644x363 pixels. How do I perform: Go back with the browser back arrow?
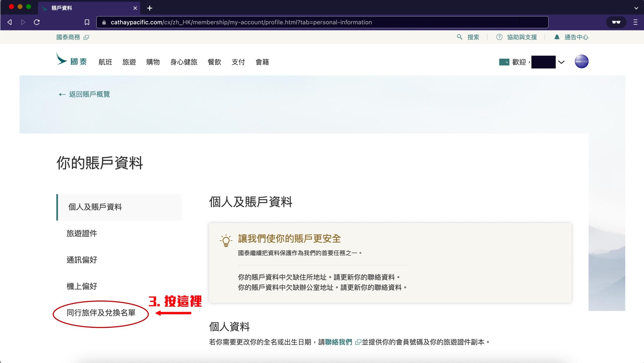[10, 22]
